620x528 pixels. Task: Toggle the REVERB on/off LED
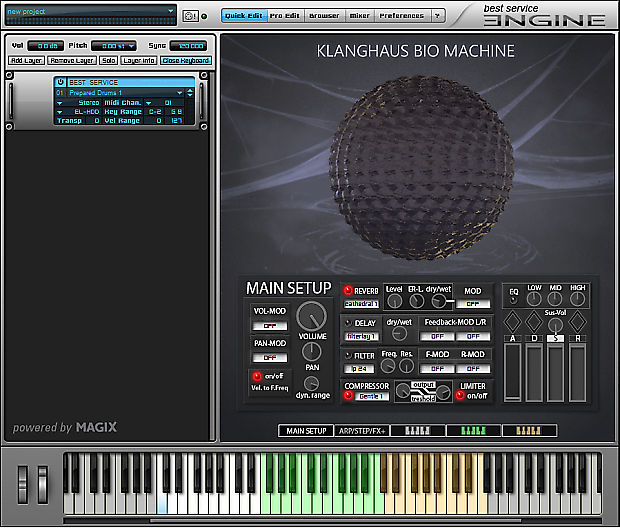point(348,291)
